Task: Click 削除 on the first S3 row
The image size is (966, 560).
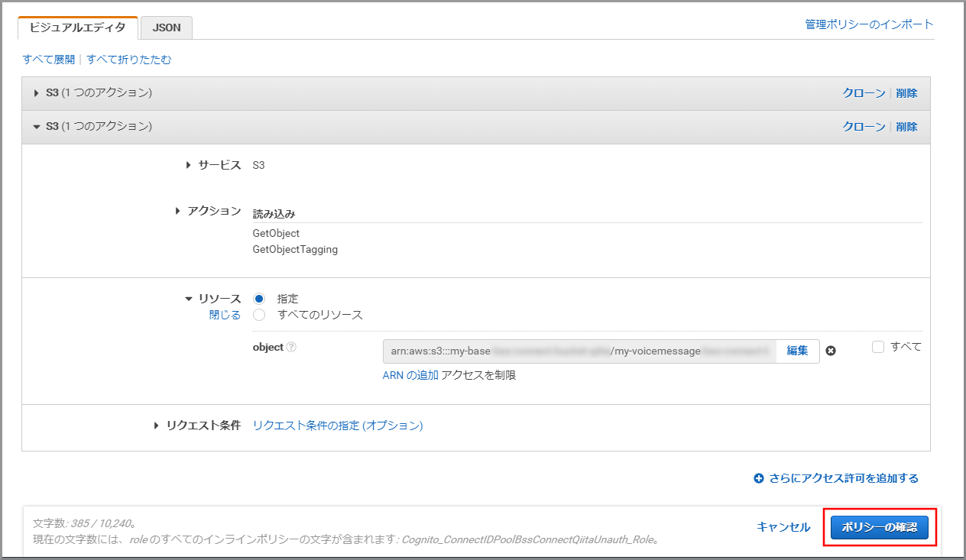Action: coord(906,93)
